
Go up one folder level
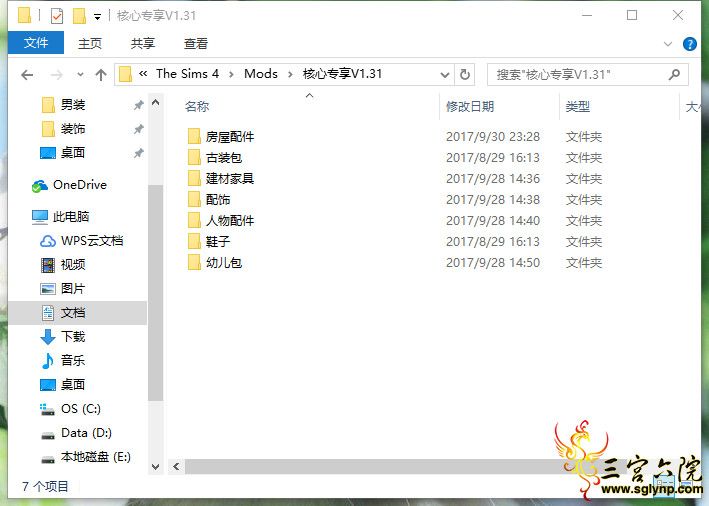[100, 75]
